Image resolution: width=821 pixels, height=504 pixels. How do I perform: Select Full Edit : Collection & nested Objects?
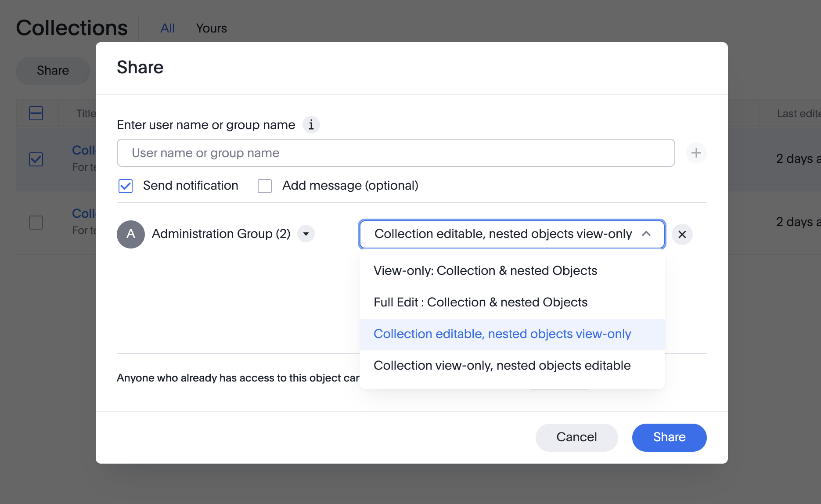pyautogui.click(x=480, y=302)
